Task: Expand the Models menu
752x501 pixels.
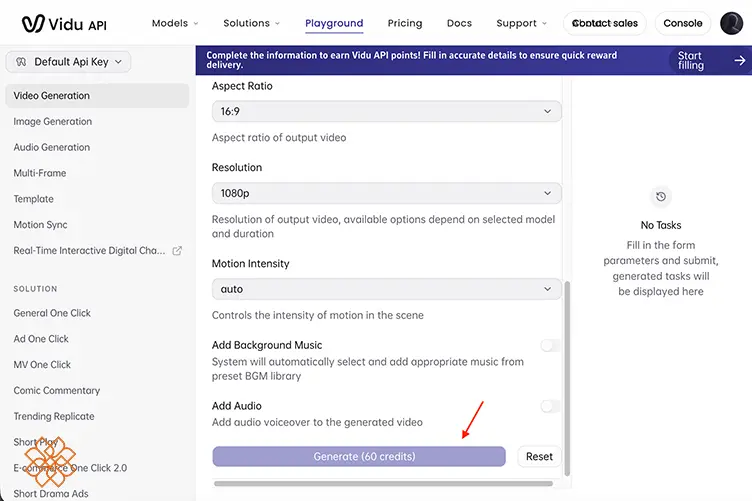Action: [175, 23]
